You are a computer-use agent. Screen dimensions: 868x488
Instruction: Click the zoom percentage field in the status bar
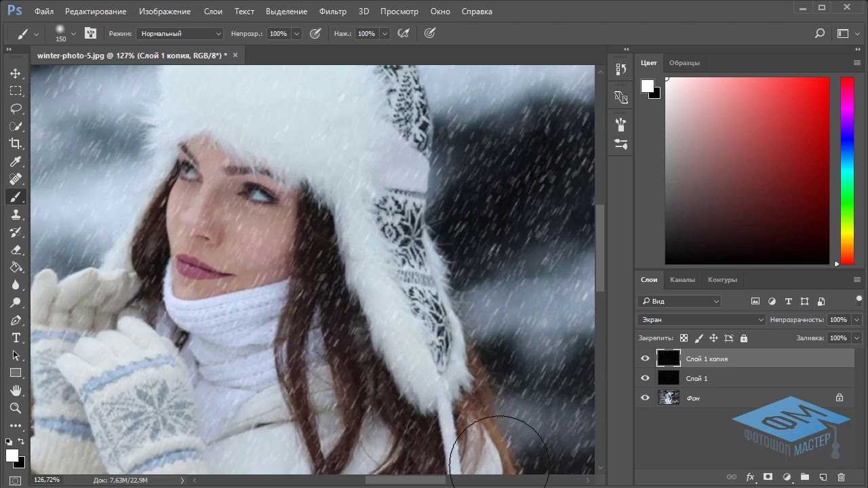tap(47, 480)
